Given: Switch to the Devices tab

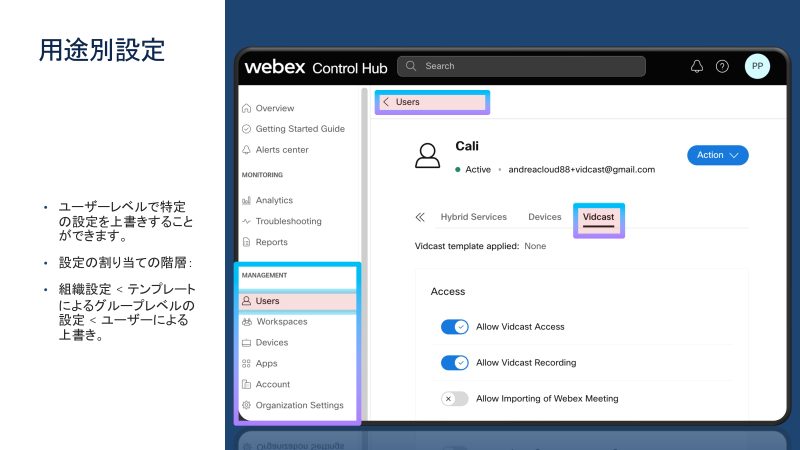Looking at the screenshot, I should [544, 217].
